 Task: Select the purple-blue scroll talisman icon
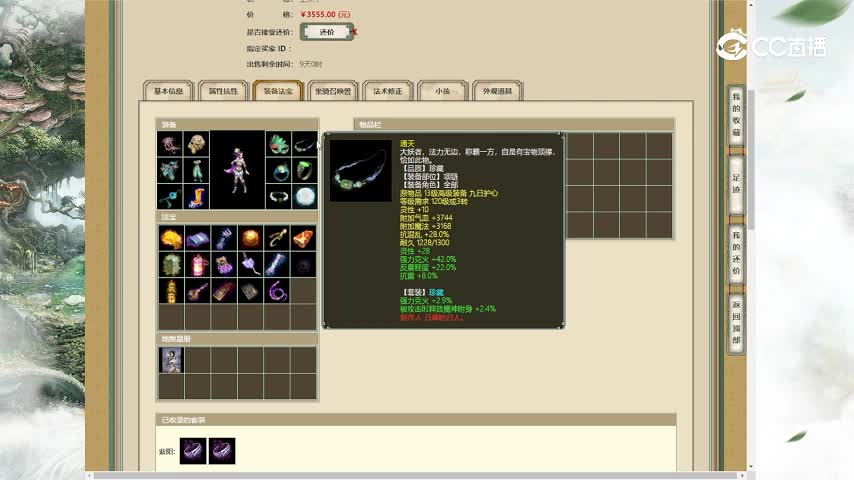(197, 238)
